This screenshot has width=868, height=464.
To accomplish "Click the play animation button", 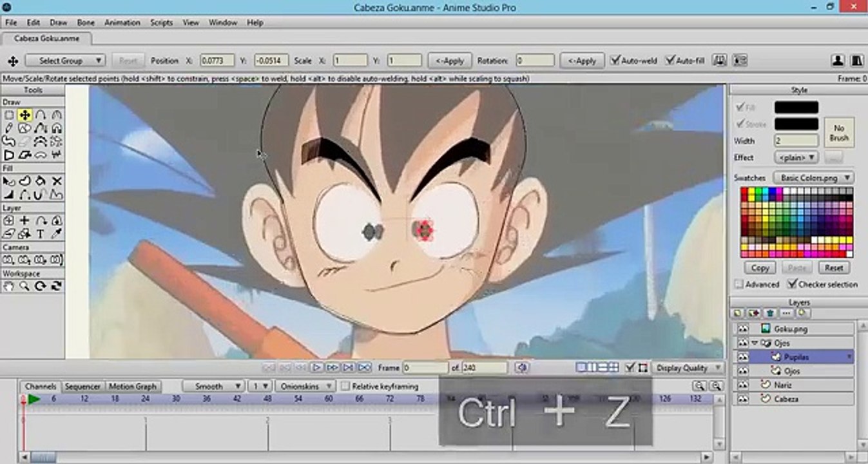I will click(x=316, y=368).
